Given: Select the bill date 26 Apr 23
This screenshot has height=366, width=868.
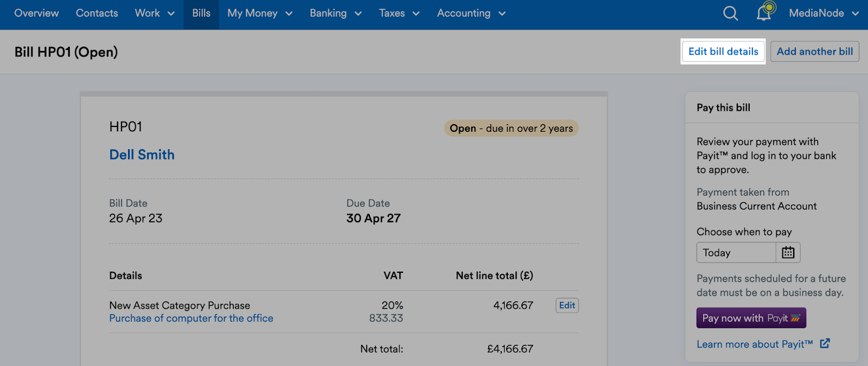Looking at the screenshot, I should click(x=136, y=218).
